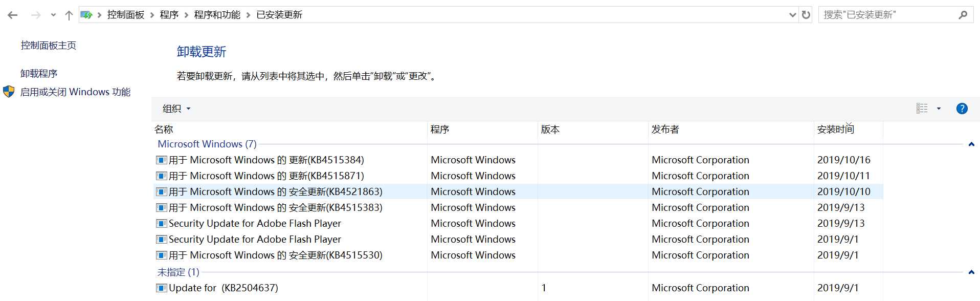Viewport: 980px width, 301px height.
Task: Click the search magnifier icon
Action: pos(963,15)
